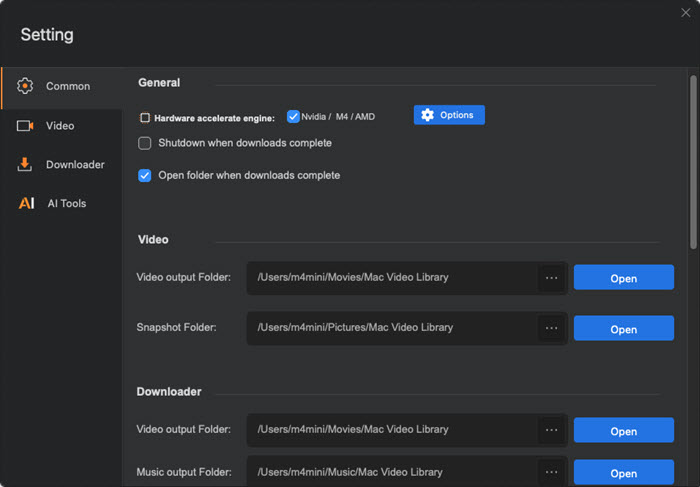Browse for Music output Folder with ellipsis

click(551, 472)
